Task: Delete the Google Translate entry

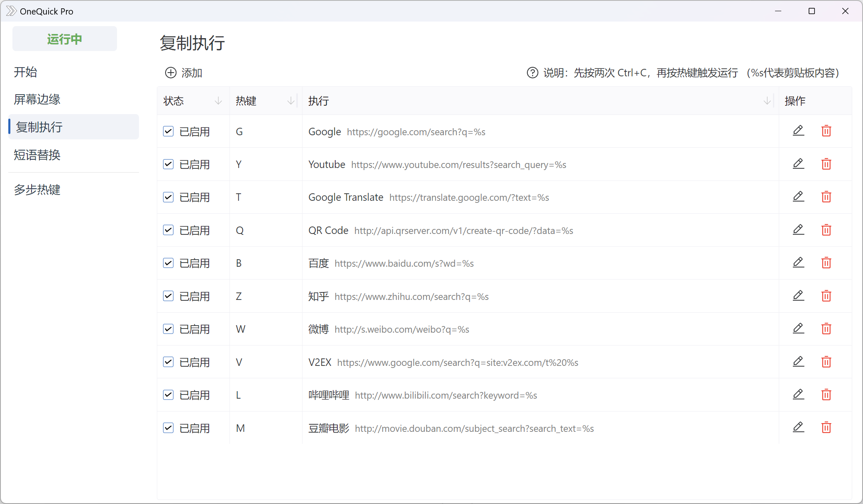Action: click(826, 197)
